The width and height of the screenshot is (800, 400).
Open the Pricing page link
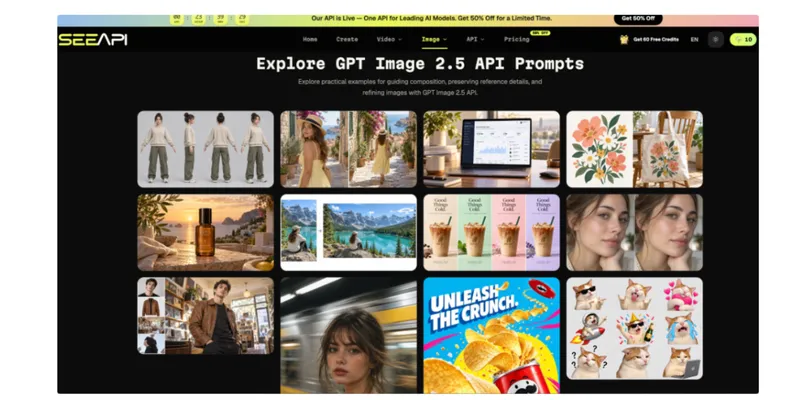click(516, 39)
